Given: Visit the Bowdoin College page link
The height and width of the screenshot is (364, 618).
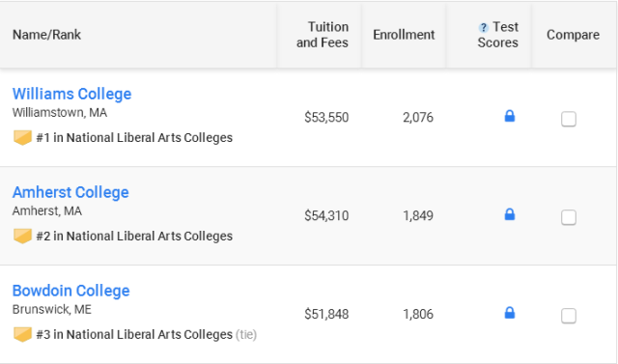Looking at the screenshot, I should click(70, 291).
